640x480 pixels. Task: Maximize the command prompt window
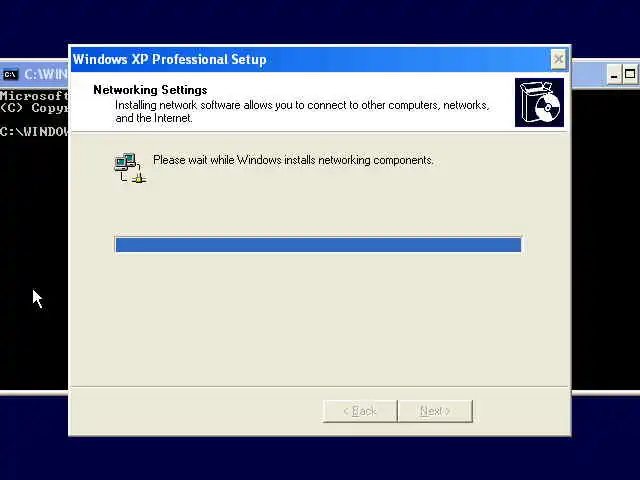(631, 75)
